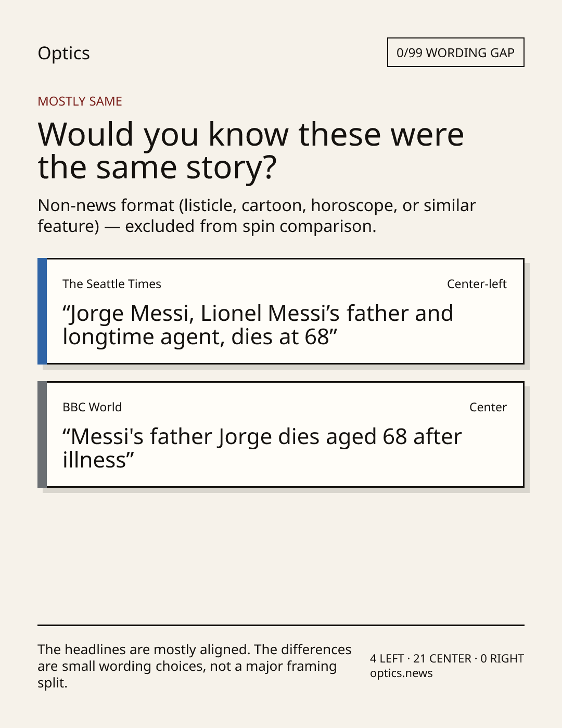Click the headlines mostly aligned summary text
Viewport: 562px width, 728px height.
pos(195,666)
